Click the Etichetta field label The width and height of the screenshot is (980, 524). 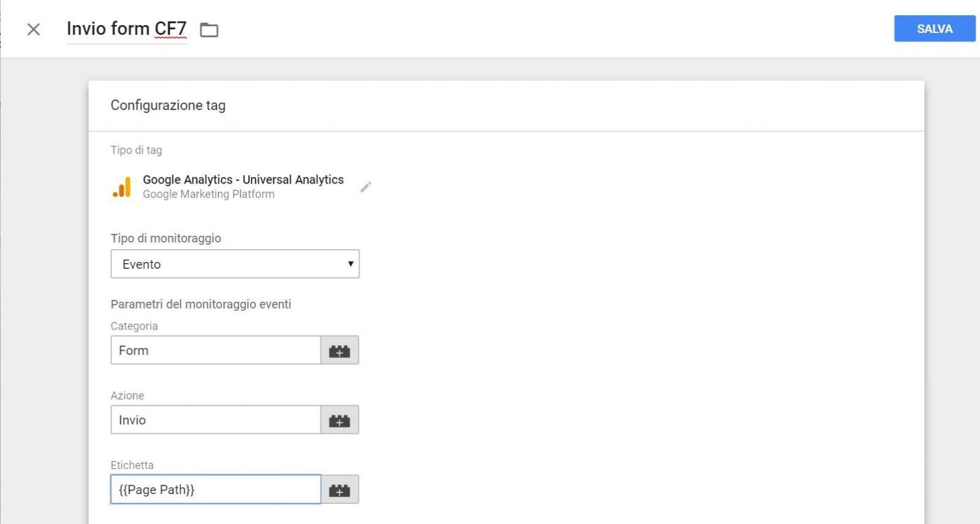coord(132,465)
